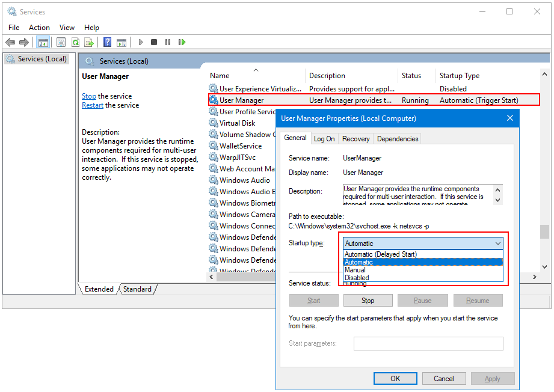Click the Export List toolbar icon
The width and height of the screenshot is (554, 392).
(89, 42)
